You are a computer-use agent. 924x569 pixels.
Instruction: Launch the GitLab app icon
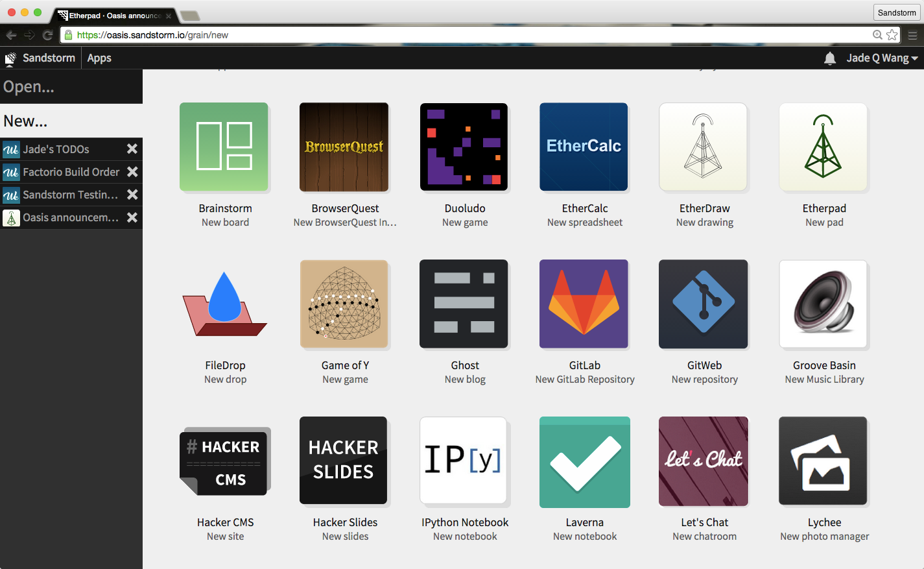[x=584, y=304]
